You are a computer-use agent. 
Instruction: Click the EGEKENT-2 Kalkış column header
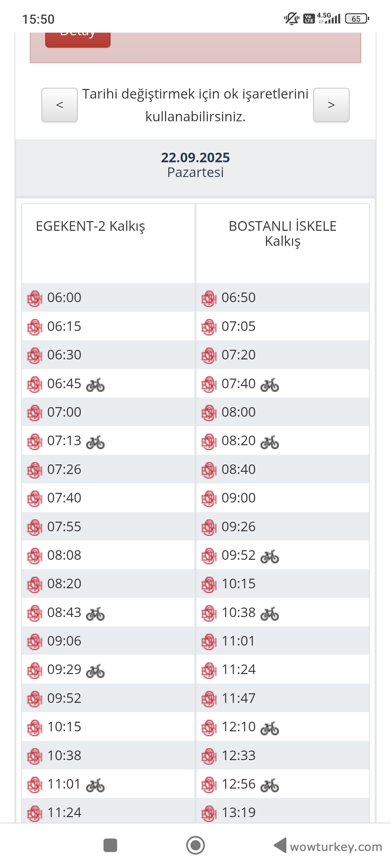90,226
